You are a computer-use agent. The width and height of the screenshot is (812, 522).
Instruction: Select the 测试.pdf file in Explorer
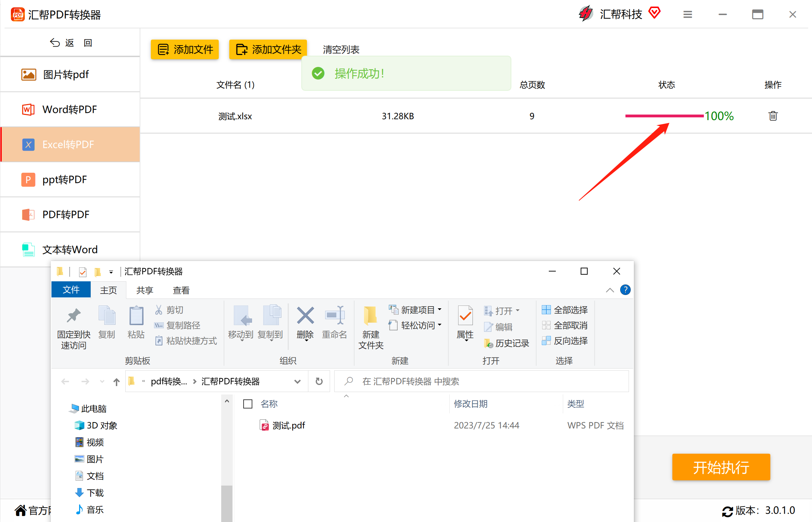tap(288, 425)
